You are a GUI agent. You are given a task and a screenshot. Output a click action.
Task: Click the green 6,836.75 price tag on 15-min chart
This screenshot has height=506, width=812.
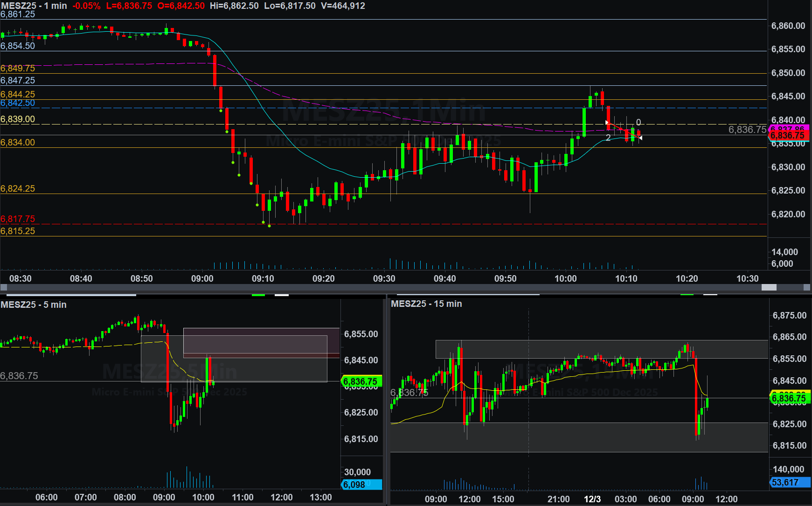click(789, 398)
